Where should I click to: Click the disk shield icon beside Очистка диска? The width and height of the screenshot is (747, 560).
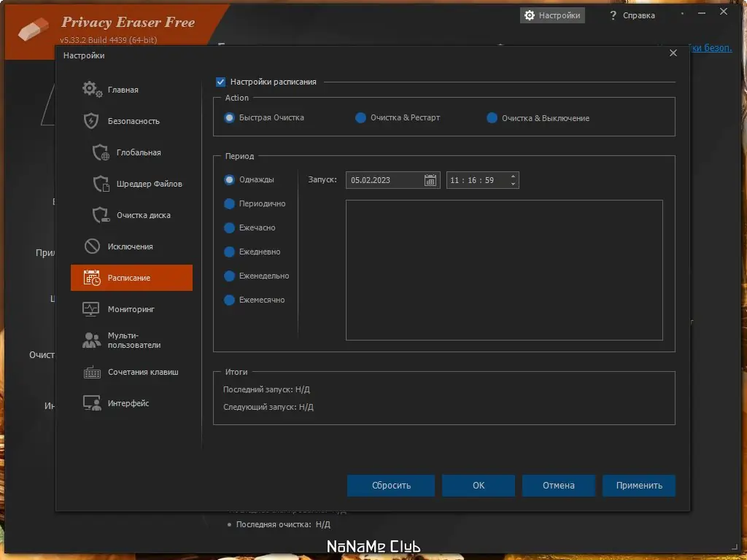click(101, 215)
